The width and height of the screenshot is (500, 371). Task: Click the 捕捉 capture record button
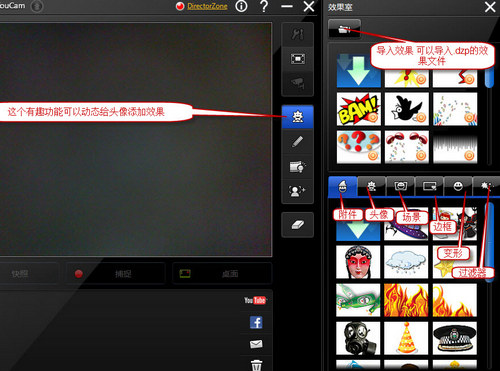point(115,274)
